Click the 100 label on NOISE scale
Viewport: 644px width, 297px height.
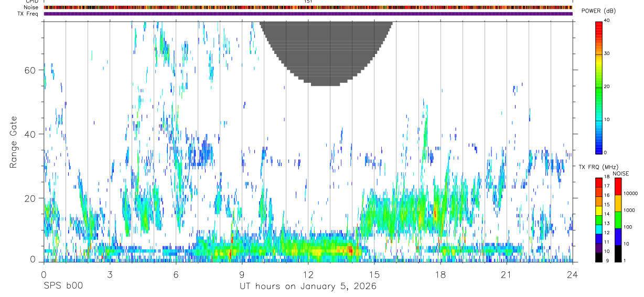(628, 227)
